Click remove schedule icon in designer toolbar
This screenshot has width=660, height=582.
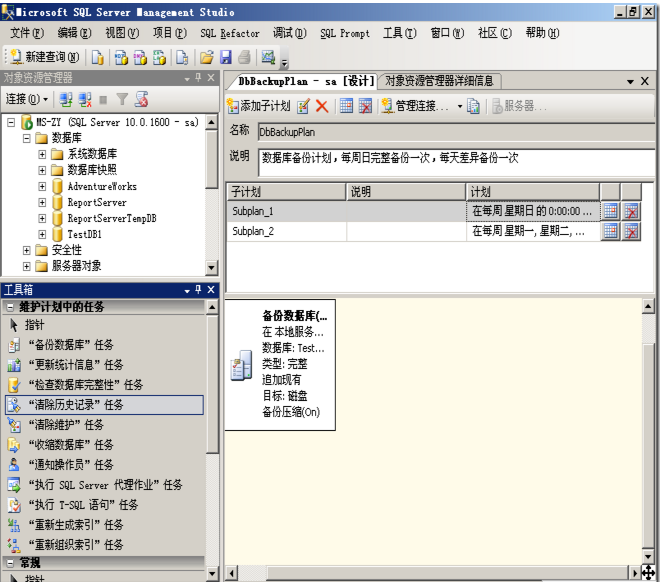[x=365, y=106]
